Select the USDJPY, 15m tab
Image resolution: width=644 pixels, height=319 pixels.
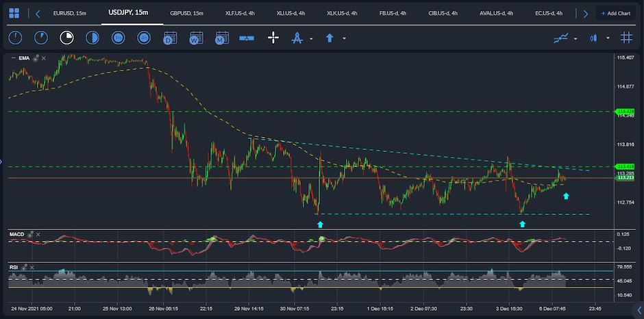129,13
